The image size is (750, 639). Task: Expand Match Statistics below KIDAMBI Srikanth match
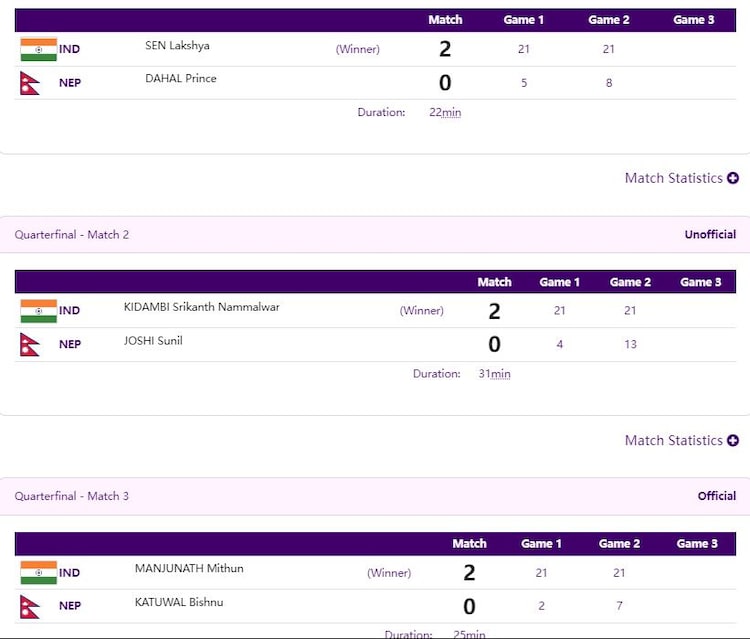click(681, 440)
